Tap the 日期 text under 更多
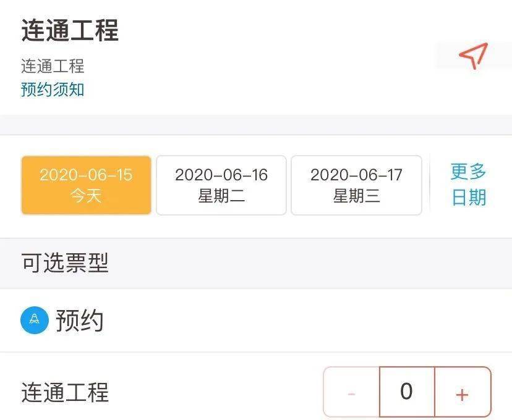This screenshot has height=420, width=512. [x=469, y=197]
